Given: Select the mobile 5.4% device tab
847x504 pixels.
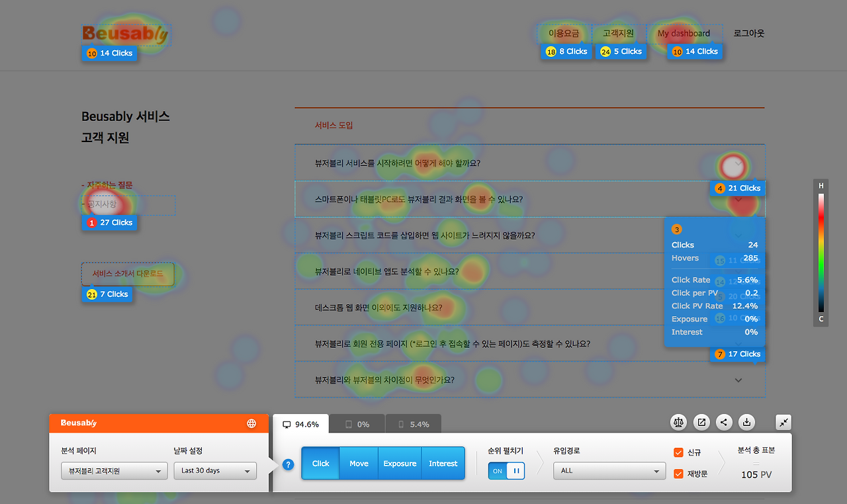Looking at the screenshot, I should pyautogui.click(x=413, y=424).
